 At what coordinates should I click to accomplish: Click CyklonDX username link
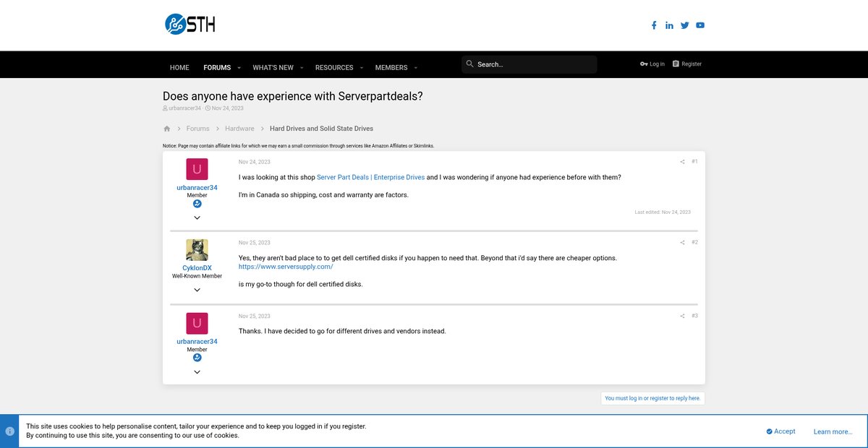(197, 268)
